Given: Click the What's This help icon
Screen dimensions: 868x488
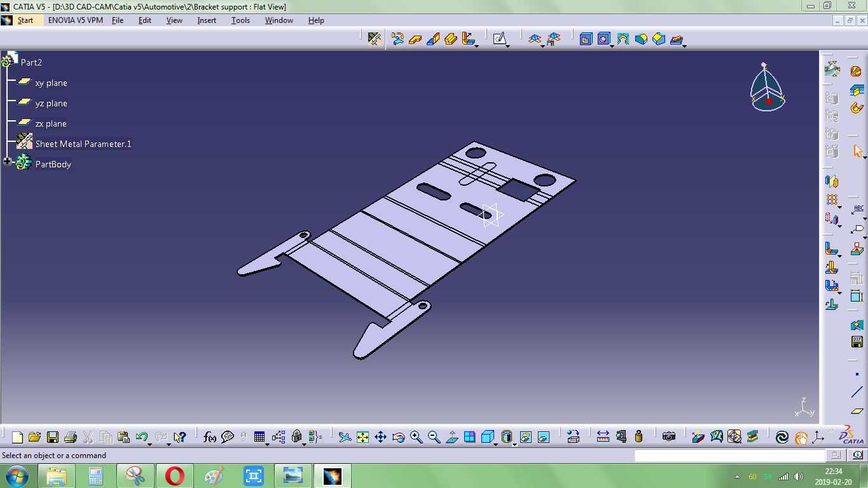Looking at the screenshot, I should [x=179, y=437].
